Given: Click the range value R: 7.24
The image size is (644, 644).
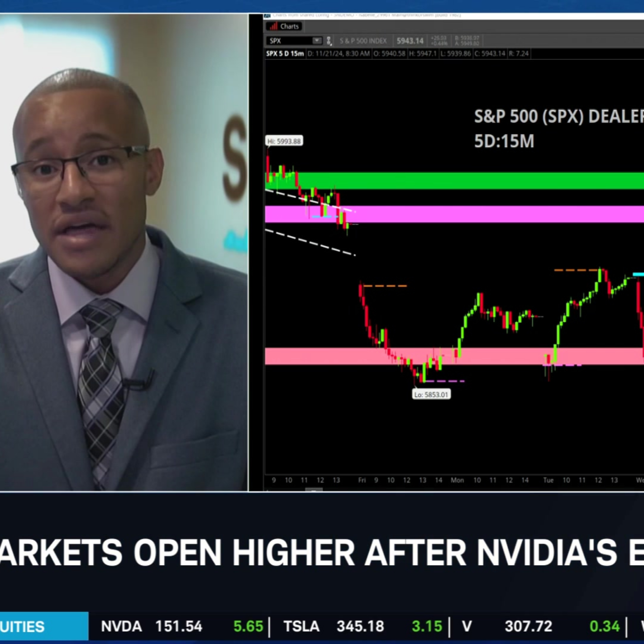Looking at the screenshot, I should pyautogui.click(x=519, y=54).
